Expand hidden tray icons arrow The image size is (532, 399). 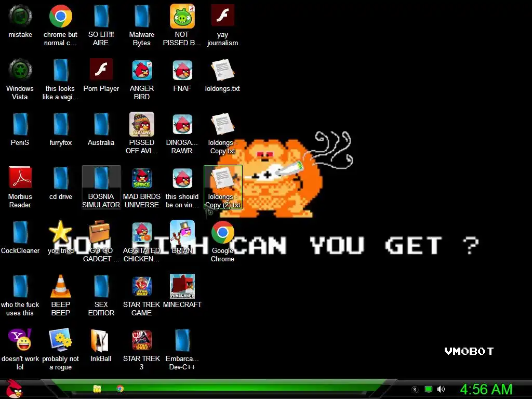coord(415,390)
